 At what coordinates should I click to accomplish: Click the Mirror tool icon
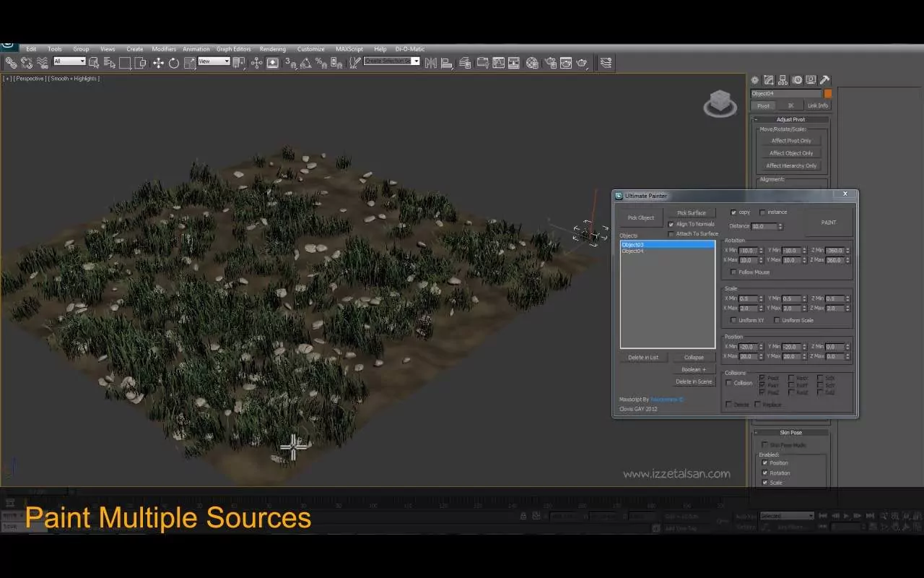[431, 63]
